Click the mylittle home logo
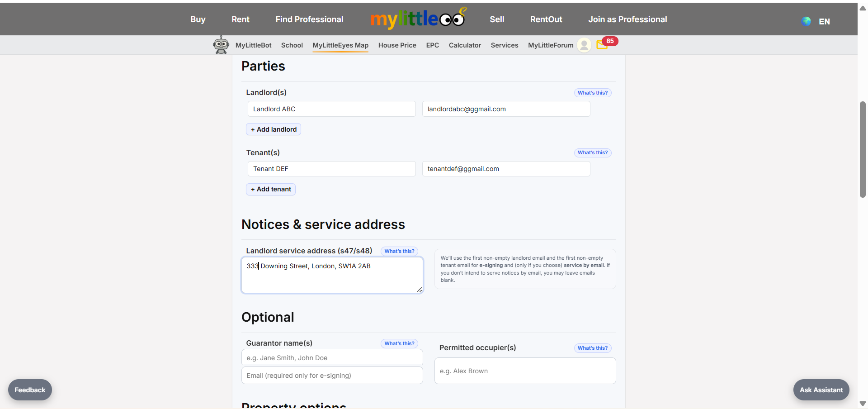Image resolution: width=868 pixels, height=409 pixels. click(417, 19)
